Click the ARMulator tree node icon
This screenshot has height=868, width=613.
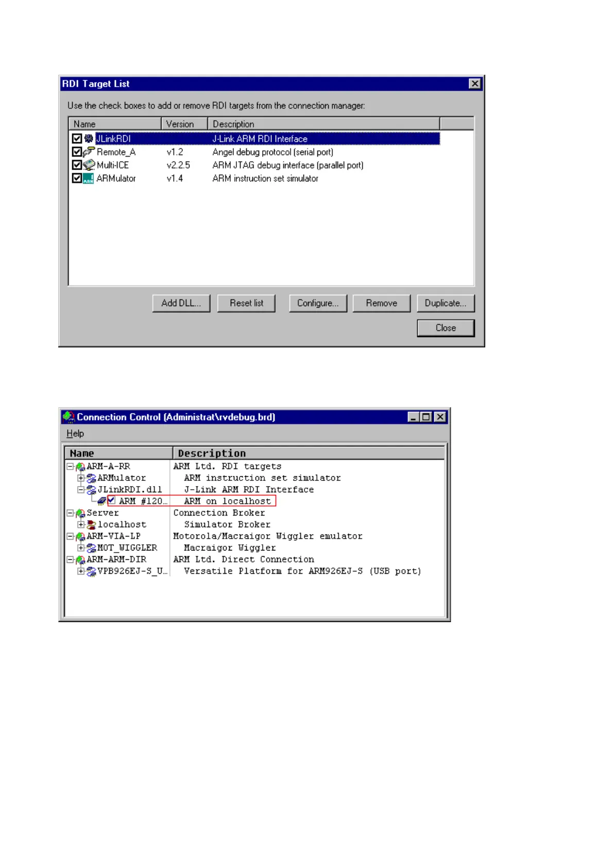click(91, 478)
